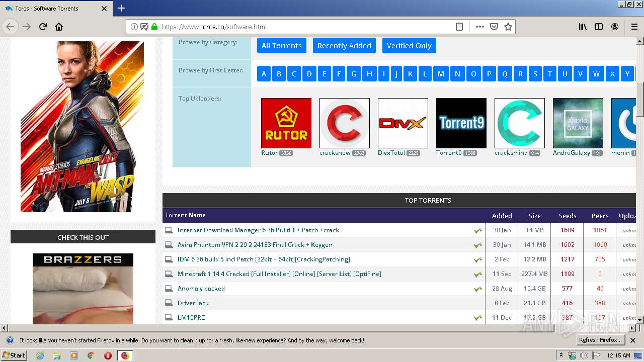Click the Brazzers advertisement banner

(83, 289)
